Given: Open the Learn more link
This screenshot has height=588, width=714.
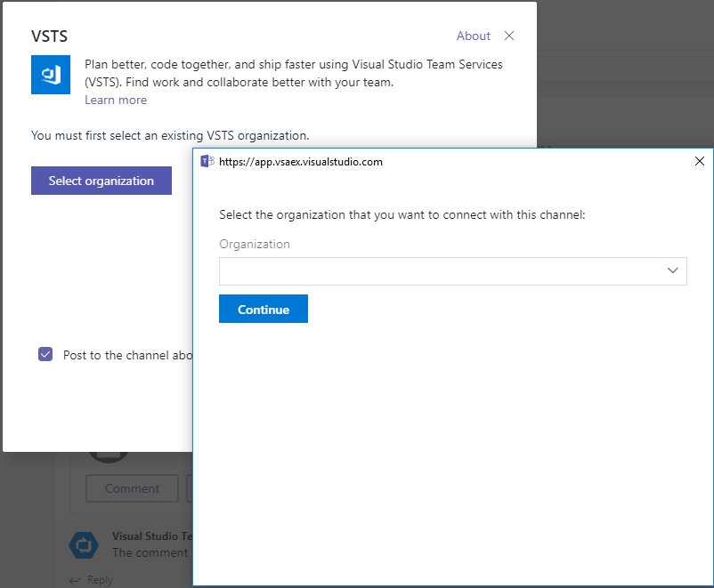Looking at the screenshot, I should click(x=116, y=101).
